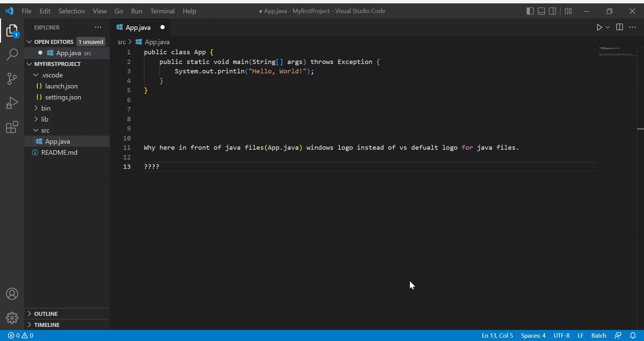Collapse the src folder

click(36, 130)
